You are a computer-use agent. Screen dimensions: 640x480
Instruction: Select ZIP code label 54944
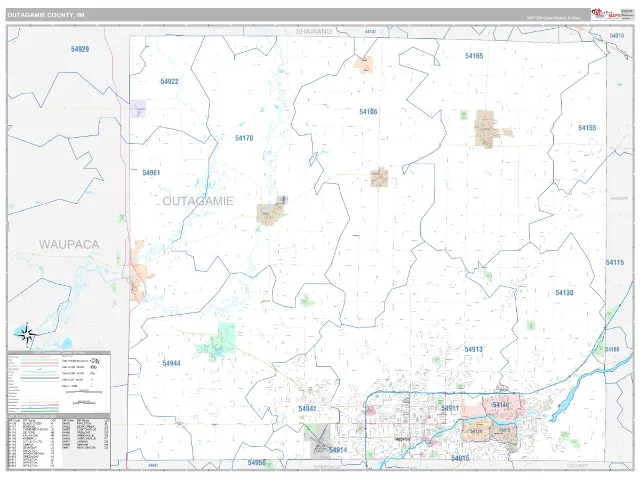171,363
